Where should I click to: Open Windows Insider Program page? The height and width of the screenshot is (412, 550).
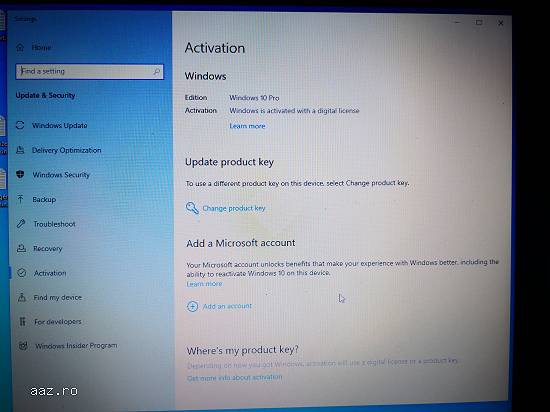pos(76,346)
